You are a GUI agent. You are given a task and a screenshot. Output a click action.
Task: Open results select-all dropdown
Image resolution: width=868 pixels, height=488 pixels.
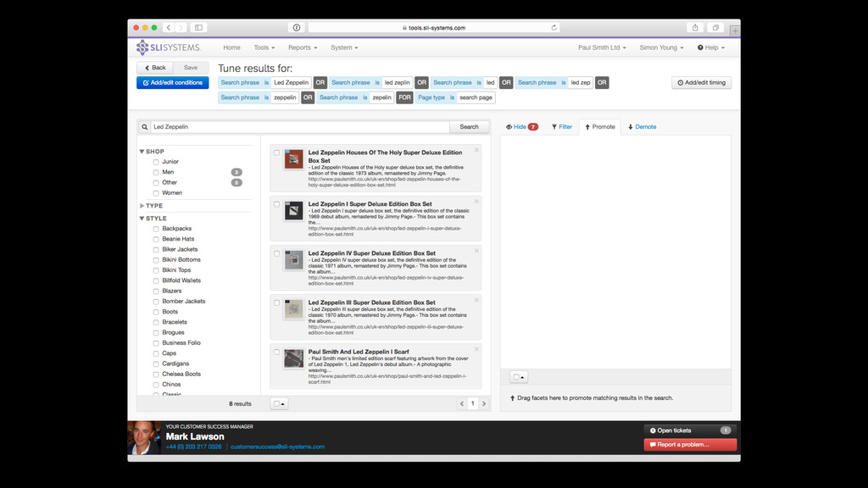point(280,404)
